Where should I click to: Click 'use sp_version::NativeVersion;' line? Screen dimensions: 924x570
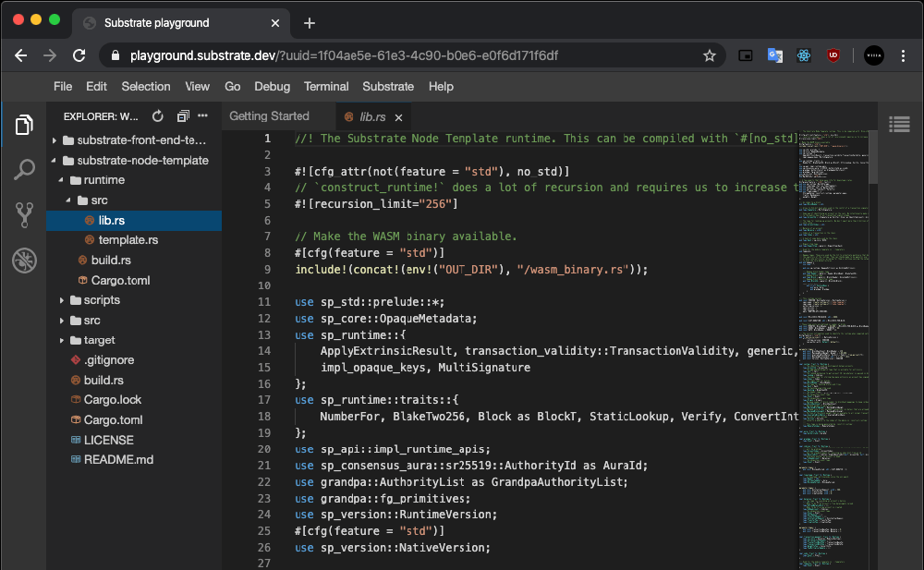(393, 548)
